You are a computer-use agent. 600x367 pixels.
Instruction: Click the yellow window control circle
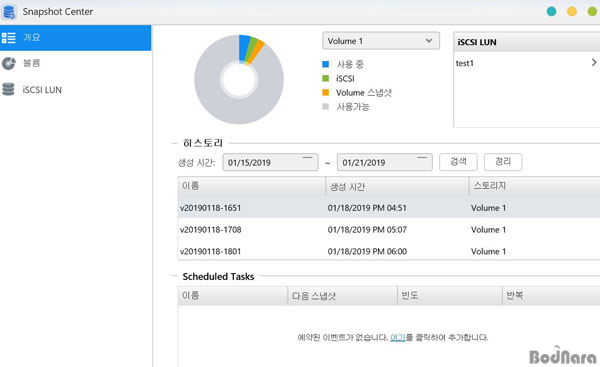click(572, 11)
